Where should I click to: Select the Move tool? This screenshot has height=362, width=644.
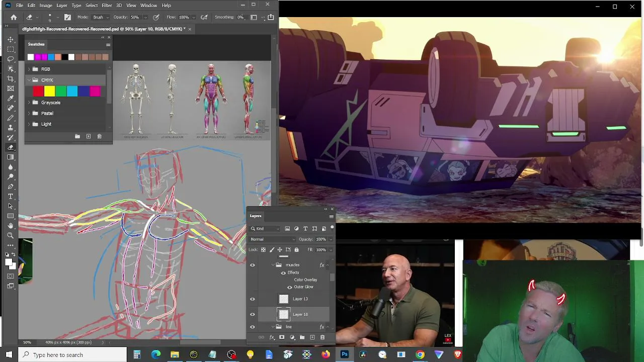[11, 39]
